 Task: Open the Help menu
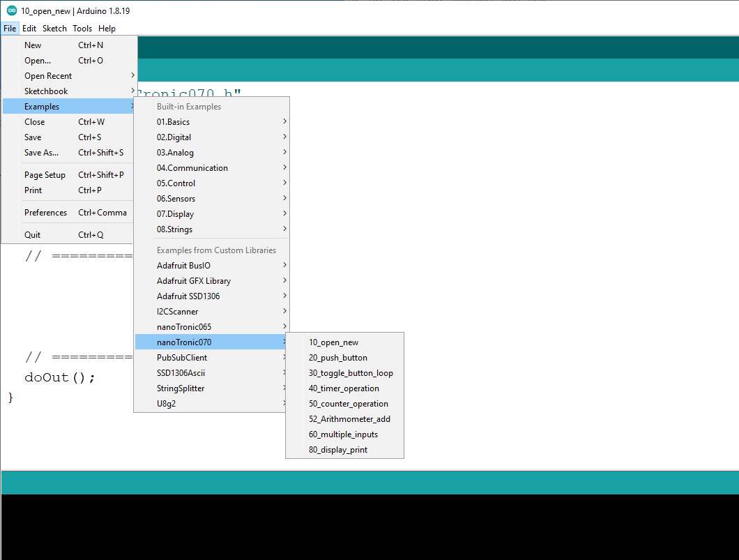point(107,29)
